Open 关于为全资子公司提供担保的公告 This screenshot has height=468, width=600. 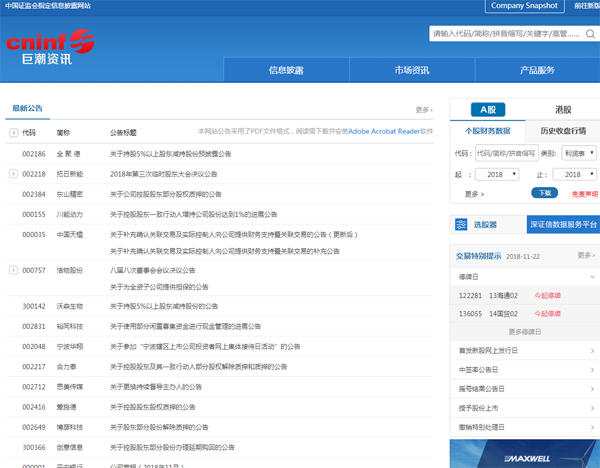[x=159, y=287]
